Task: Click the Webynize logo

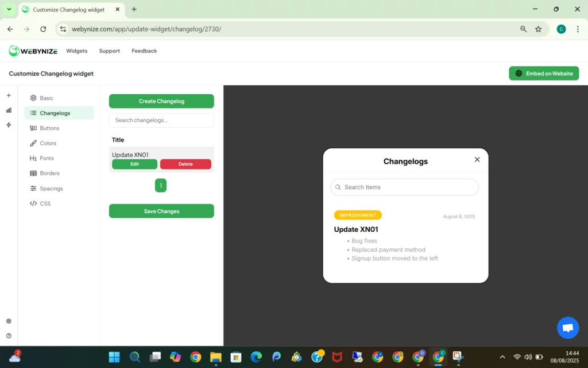Action: click(33, 51)
